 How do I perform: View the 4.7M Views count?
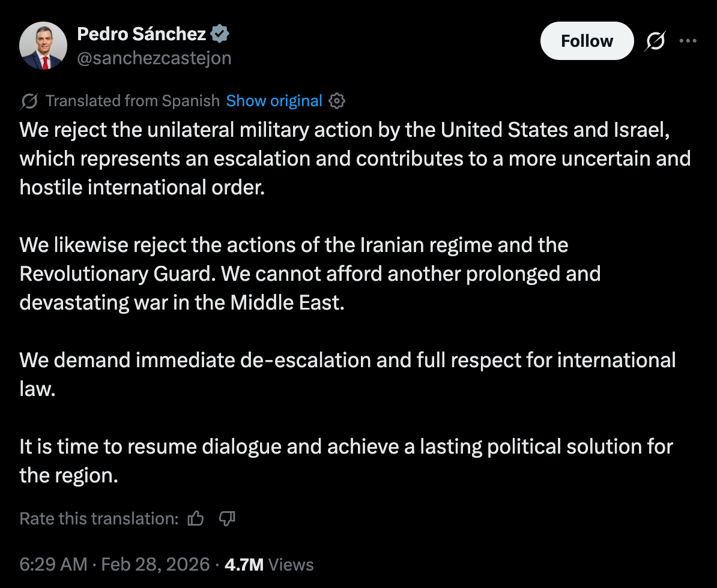click(268, 565)
